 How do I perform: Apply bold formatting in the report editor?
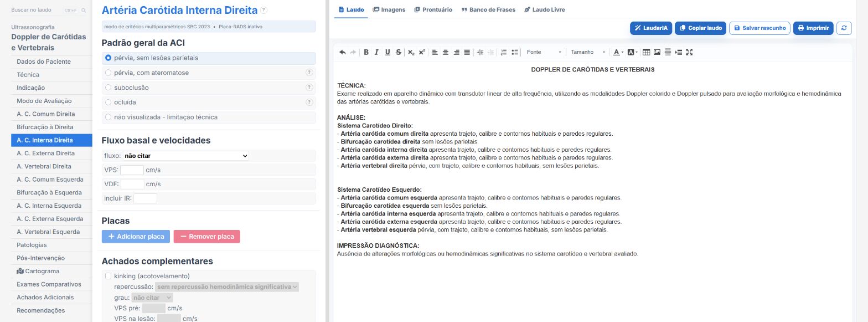[x=366, y=52]
